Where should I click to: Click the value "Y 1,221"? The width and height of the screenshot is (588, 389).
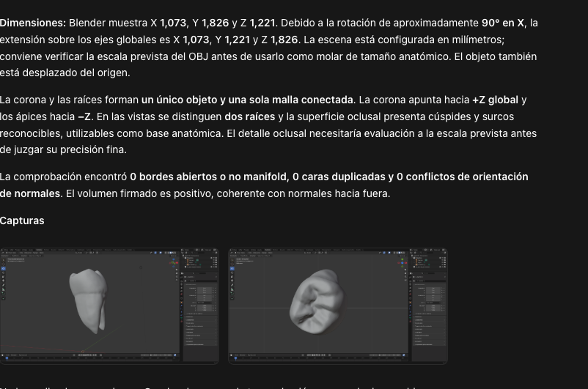[232, 40]
